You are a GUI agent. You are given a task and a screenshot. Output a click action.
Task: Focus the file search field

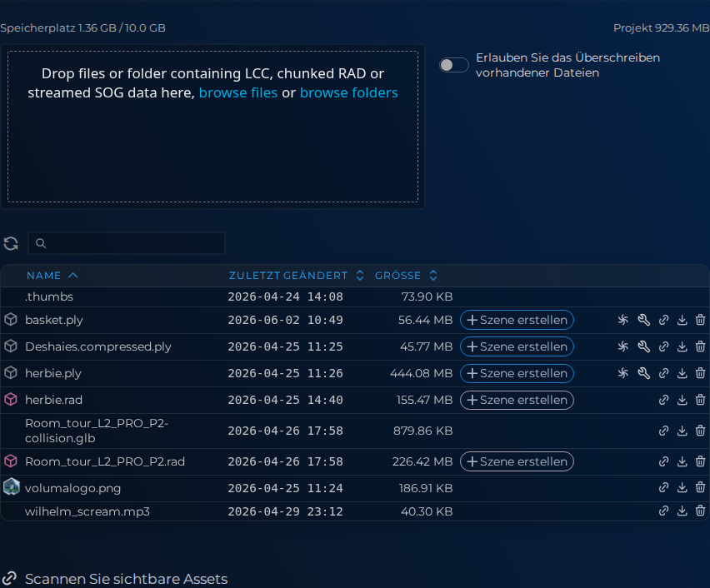pos(127,243)
